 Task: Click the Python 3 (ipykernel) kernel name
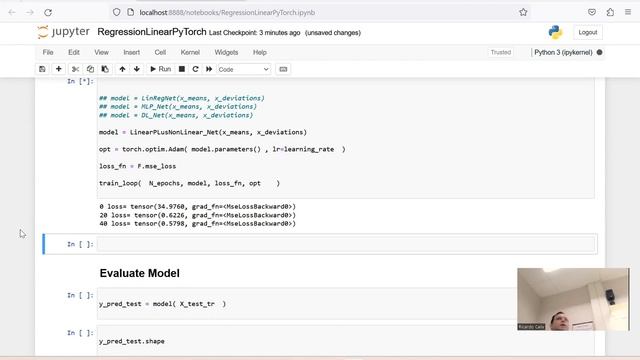click(x=563, y=52)
